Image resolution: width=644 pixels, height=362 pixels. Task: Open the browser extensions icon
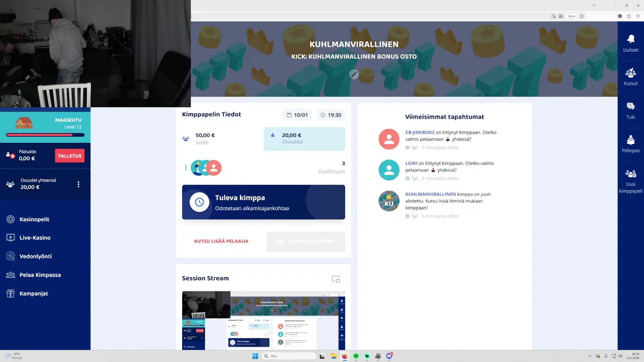pos(628,16)
